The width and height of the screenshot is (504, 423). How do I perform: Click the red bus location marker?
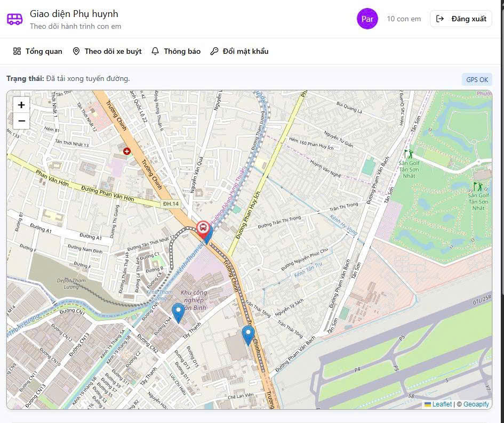pos(203,229)
